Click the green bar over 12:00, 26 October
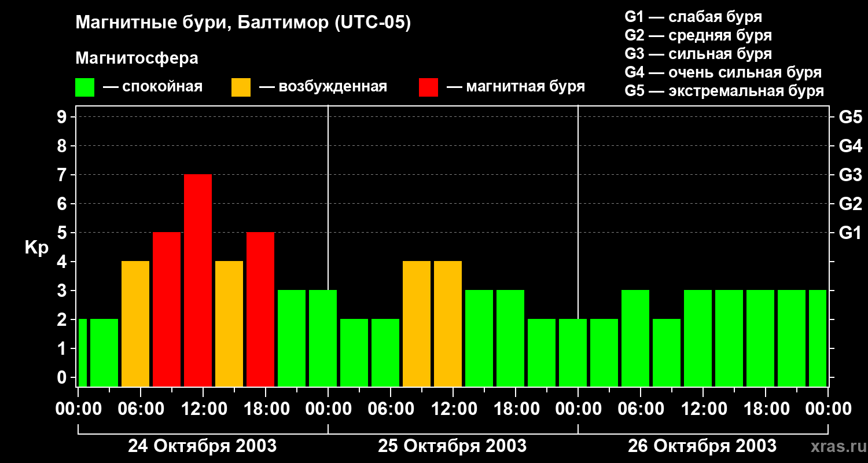The image size is (868, 463). [698, 338]
